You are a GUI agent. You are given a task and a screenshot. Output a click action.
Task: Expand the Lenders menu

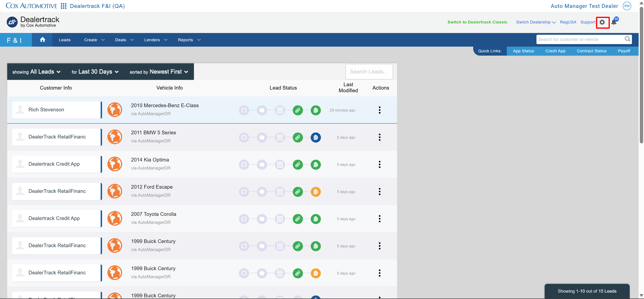(x=156, y=40)
